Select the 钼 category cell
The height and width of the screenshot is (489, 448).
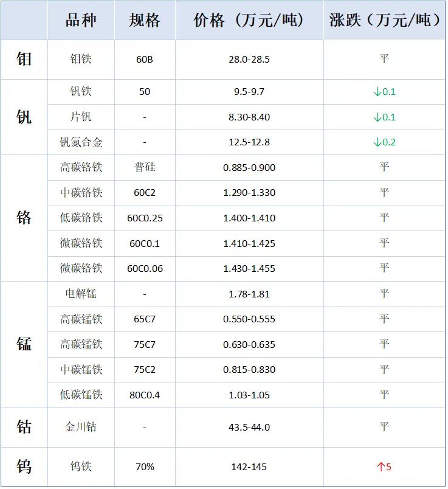24,60
